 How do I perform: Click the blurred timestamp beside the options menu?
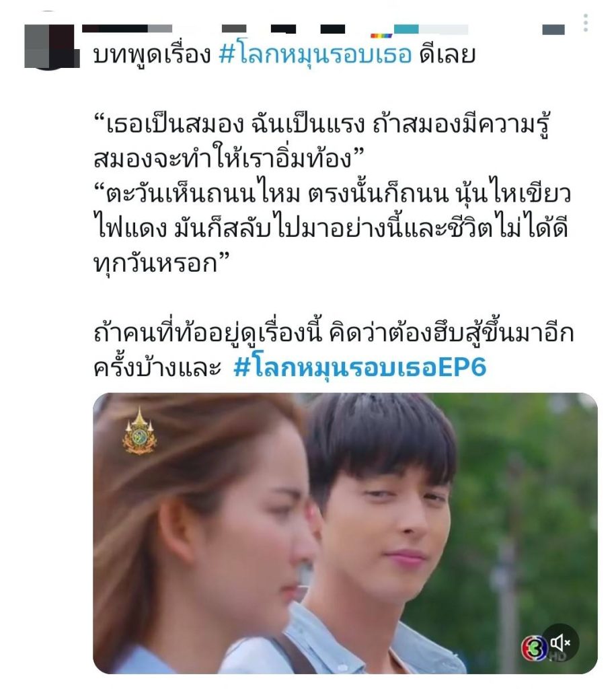pyautogui.click(x=553, y=30)
